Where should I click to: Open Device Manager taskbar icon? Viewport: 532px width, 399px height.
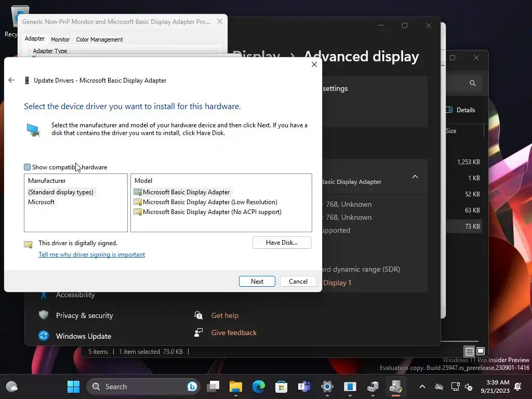point(373,387)
